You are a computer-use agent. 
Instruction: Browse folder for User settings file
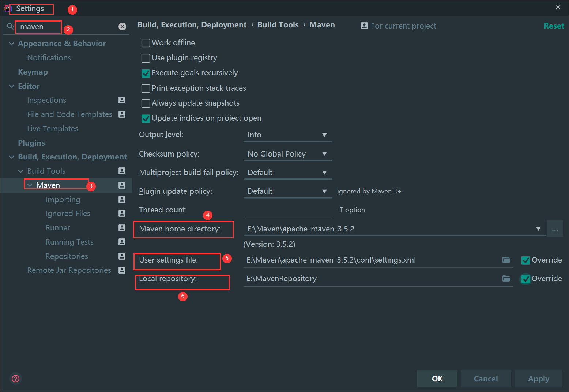tap(506, 260)
